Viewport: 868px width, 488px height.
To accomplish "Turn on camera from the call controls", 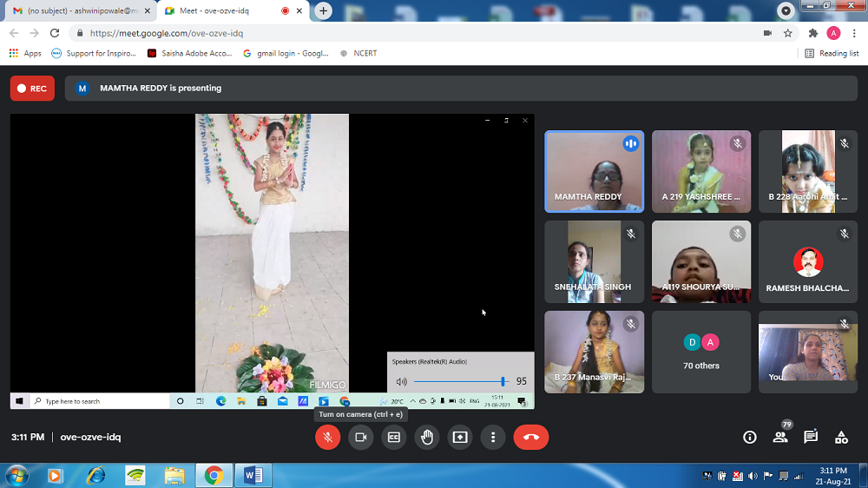I will (360, 437).
